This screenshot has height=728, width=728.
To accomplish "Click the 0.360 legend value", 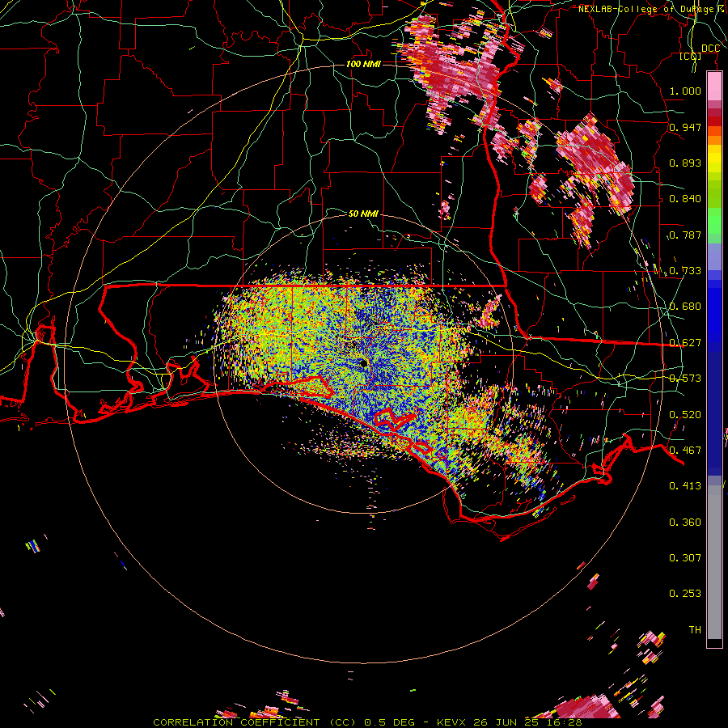I will click(x=685, y=523).
